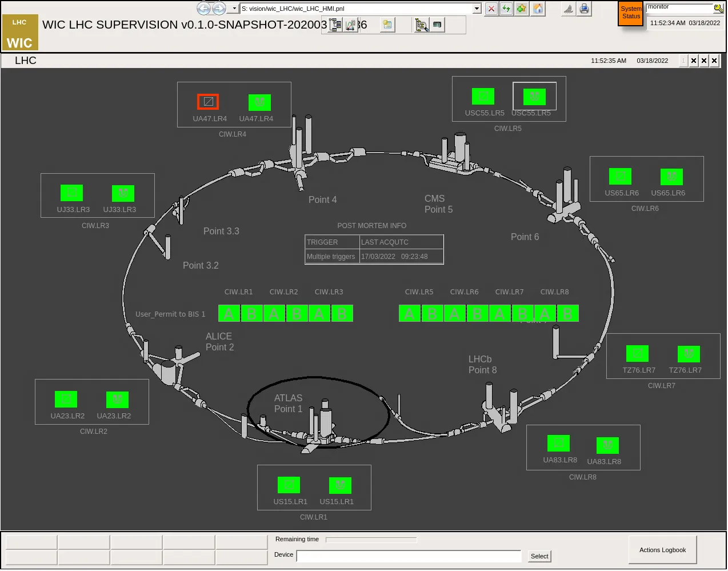
Task: Select the TZ76.LR7 green PLC icon
Action: coord(637,353)
